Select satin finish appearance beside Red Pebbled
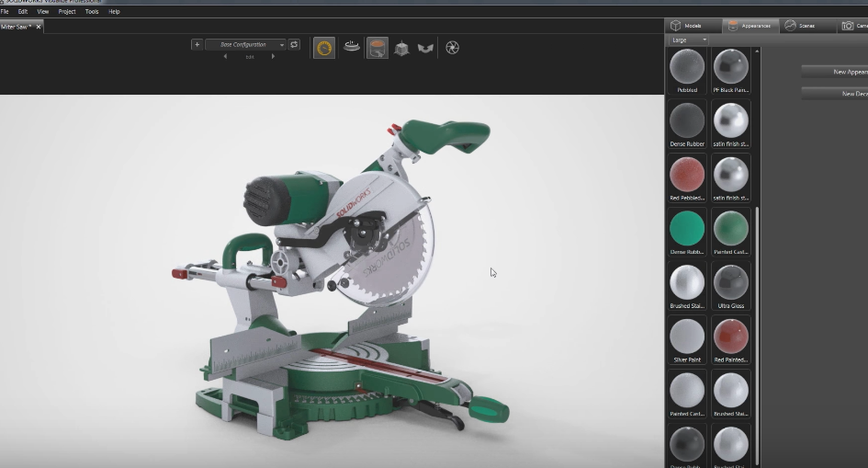 coord(731,178)
